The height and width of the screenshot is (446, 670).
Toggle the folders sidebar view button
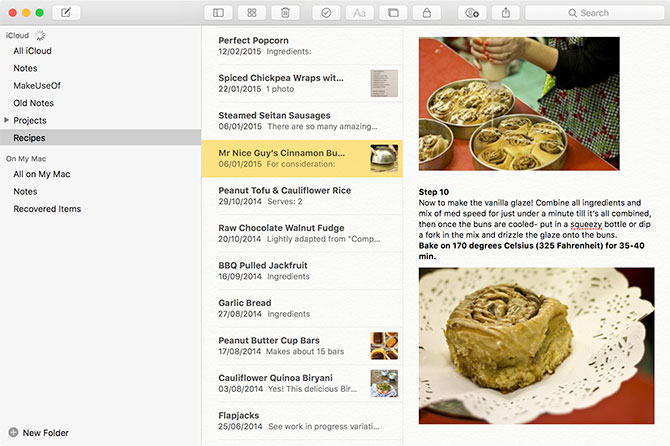[x=218, y=13]
